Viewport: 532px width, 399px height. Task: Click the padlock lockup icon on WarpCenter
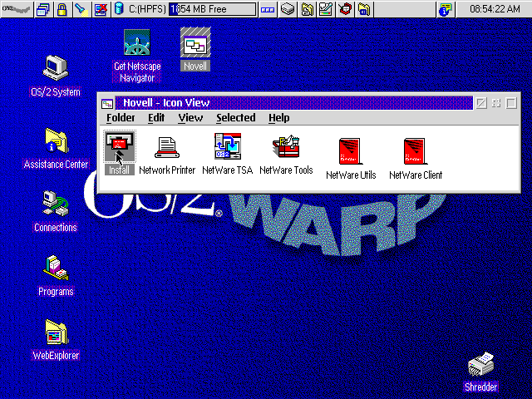pos(62,9)
